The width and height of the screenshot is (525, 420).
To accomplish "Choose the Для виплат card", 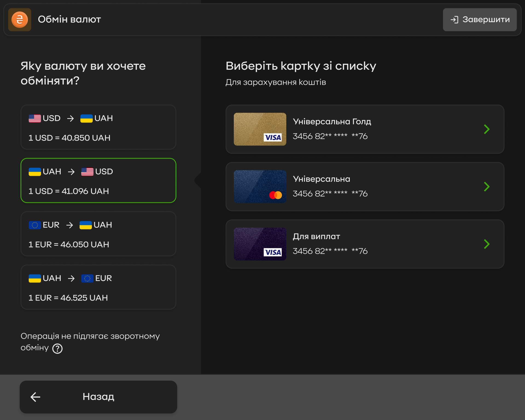I will tap(365, 244).
